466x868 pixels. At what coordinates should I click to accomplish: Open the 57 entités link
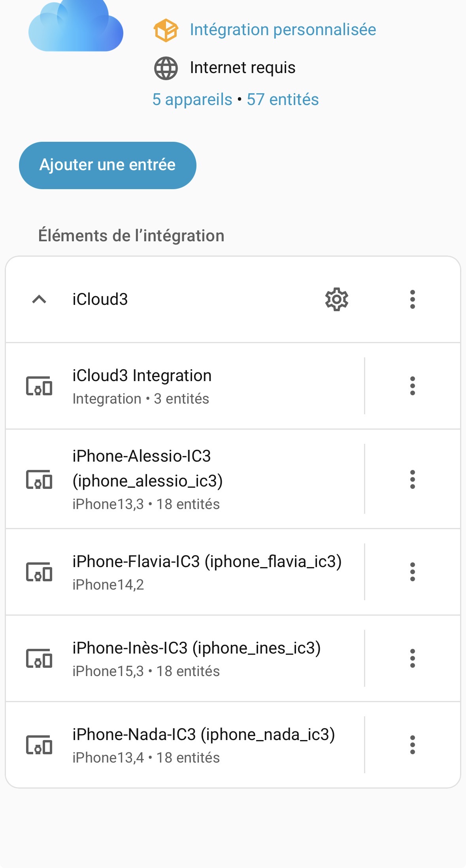coord(283,100)
